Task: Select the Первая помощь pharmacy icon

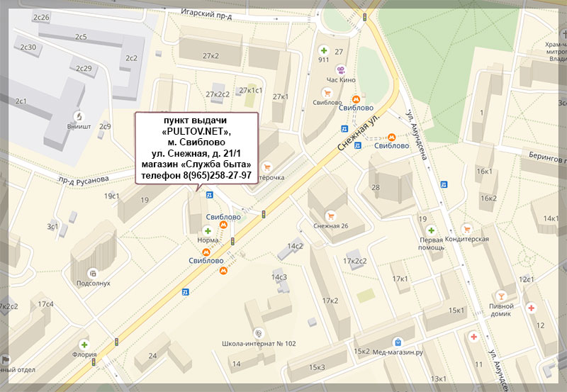Action: coord(431,230)
